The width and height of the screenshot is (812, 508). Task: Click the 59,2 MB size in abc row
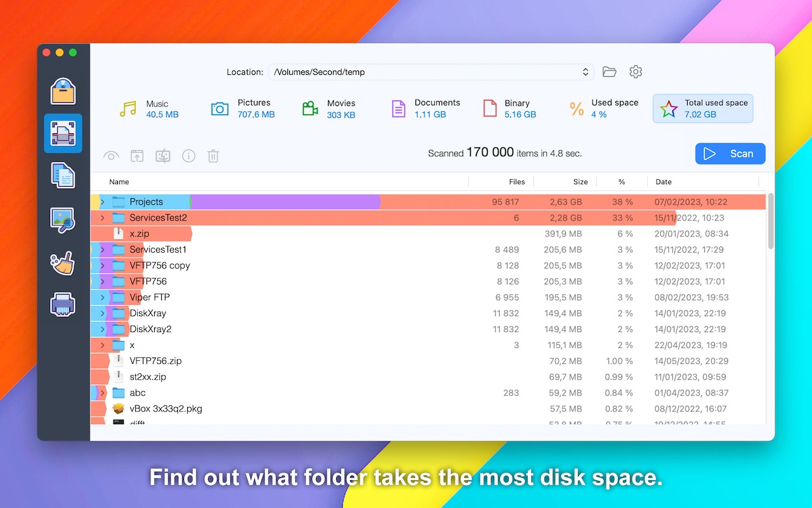coord(566,392)
